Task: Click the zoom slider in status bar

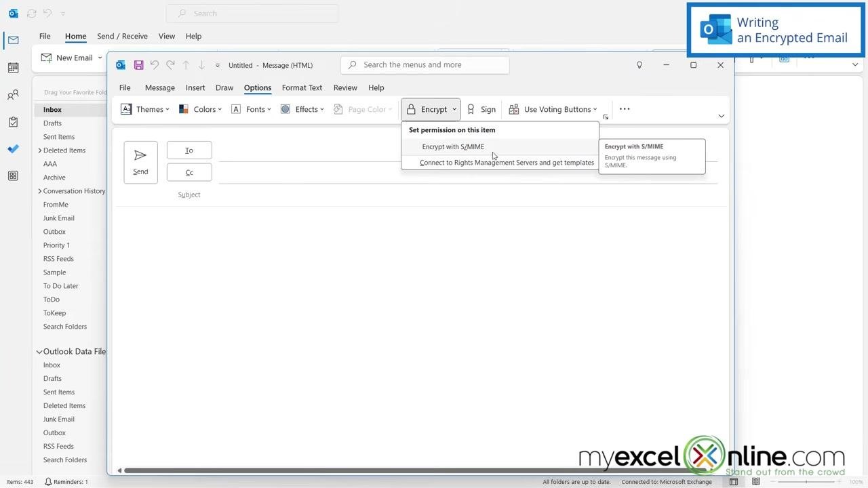Action: [806, 482]
